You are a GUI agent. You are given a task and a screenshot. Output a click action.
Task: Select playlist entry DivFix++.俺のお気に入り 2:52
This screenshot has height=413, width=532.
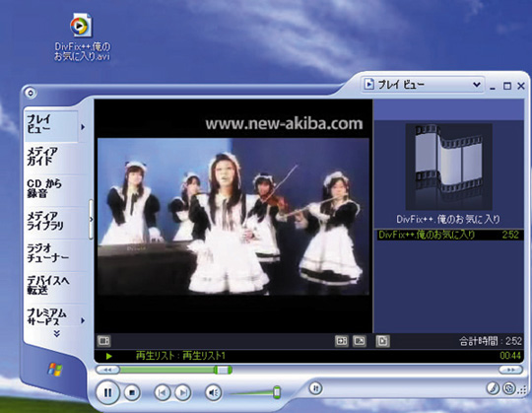tap(450, 235)
